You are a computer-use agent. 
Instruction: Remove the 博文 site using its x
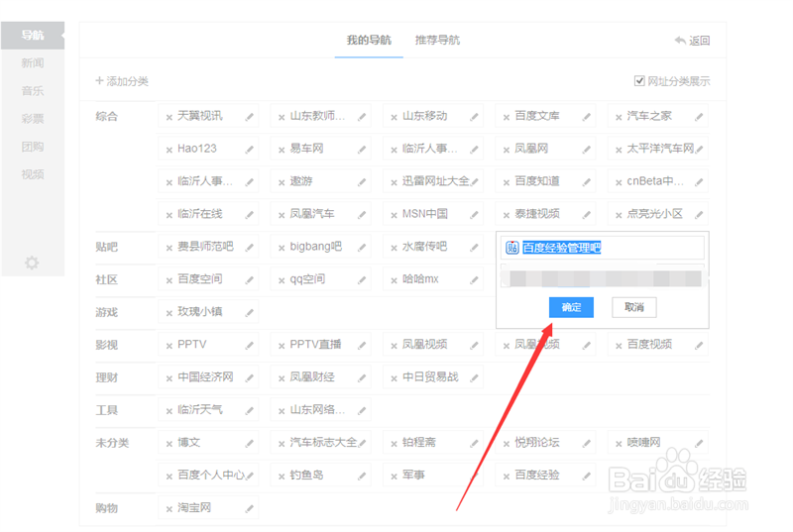170,444
